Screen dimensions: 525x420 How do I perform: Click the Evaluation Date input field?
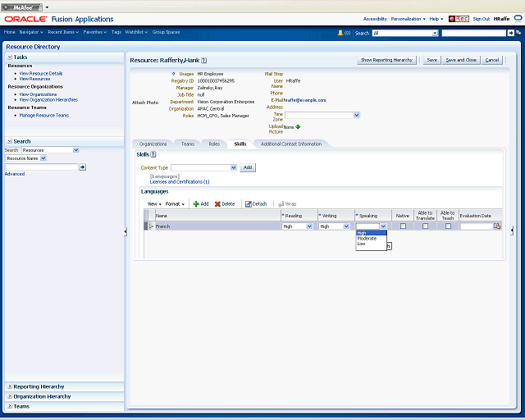point(477,226)
